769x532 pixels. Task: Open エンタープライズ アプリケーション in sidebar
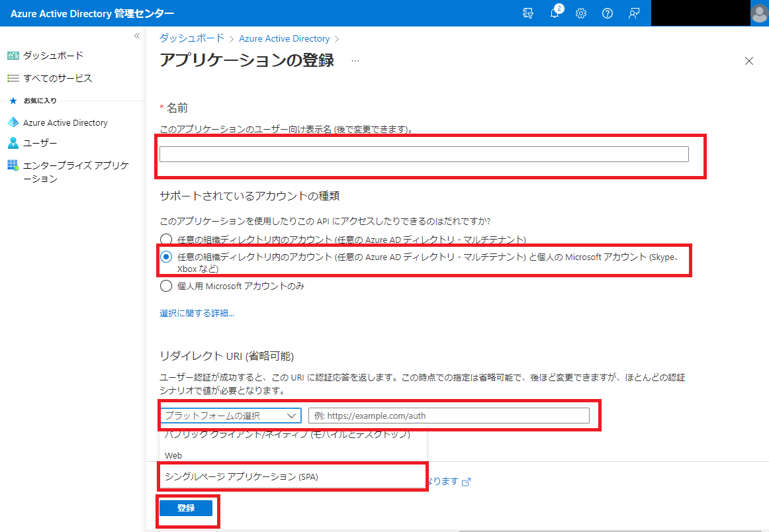click(x=75, y=172)
